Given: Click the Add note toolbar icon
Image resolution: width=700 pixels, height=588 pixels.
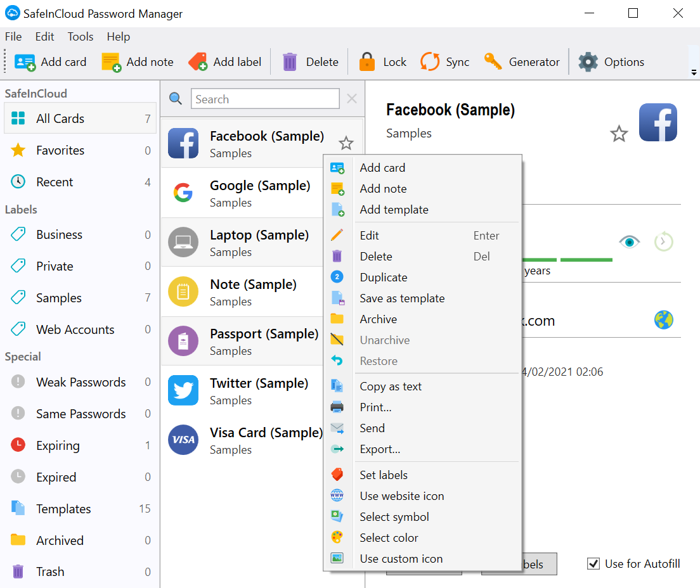Looking at the screenshot, I should (x=111, y=62).
